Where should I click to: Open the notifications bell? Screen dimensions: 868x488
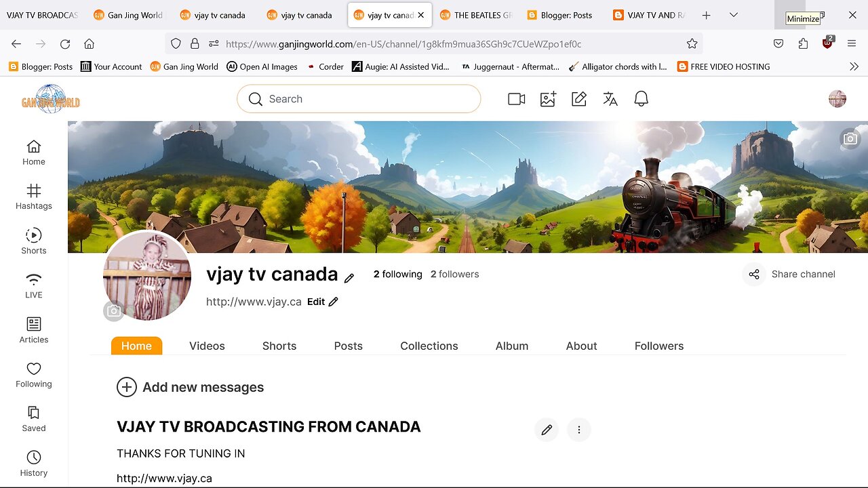pos(642,99)
